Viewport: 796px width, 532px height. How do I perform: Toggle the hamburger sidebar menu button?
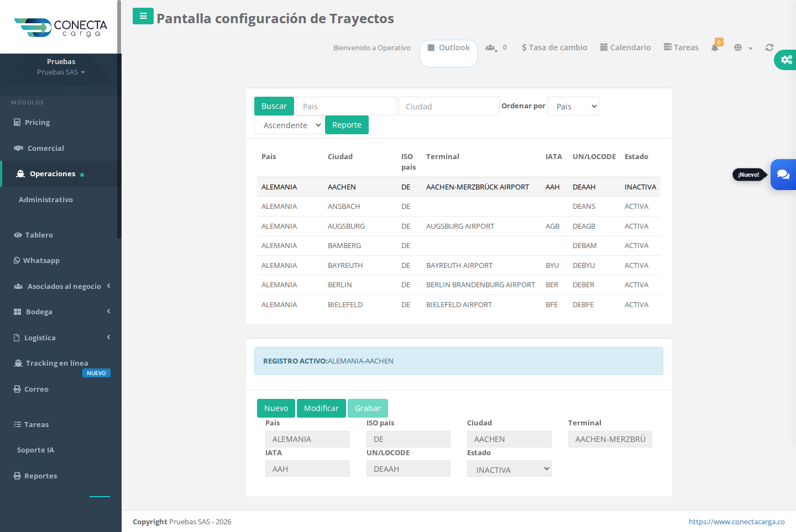coord(143,16)
